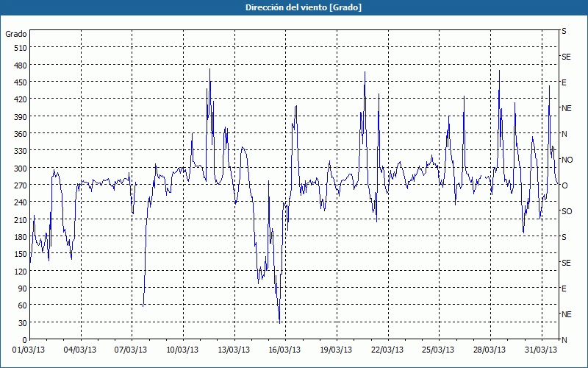588x368 pixels.
Task: Pick the 10/03/13 date label
Action: point(182,350)
